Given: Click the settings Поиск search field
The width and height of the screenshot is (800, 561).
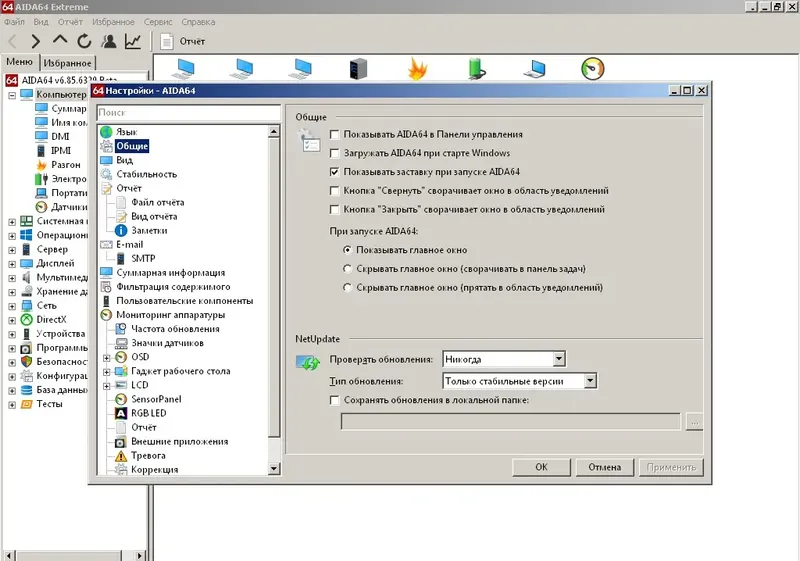Looking at the screenshot, I should [x=188, y=112].
